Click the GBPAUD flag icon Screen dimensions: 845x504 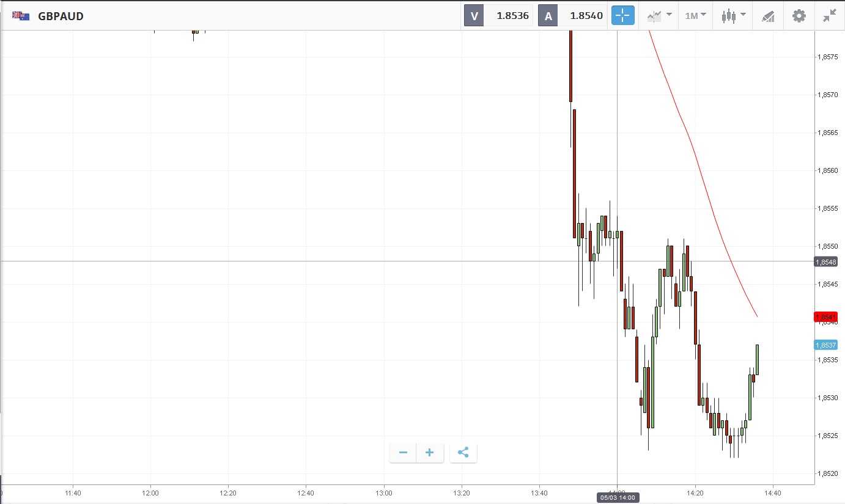pyautogui.click(x=21, y=16)
